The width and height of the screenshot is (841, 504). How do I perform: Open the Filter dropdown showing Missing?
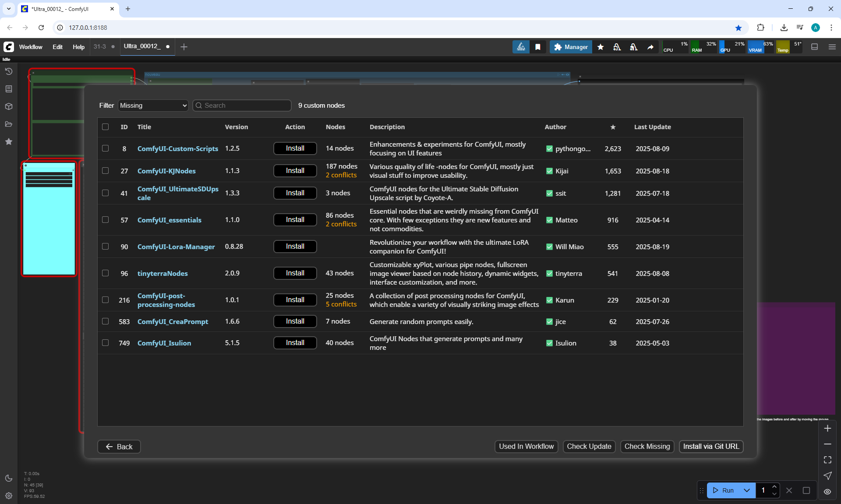coord(153,106)
